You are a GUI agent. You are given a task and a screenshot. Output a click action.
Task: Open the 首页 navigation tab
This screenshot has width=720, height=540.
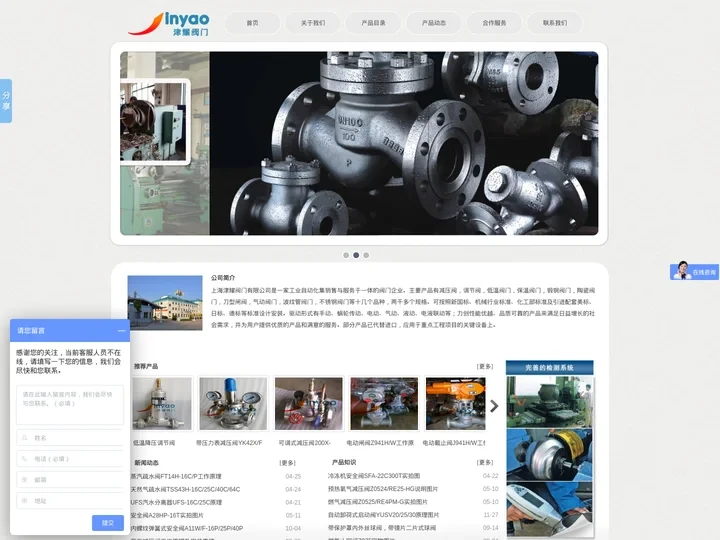(252, 23)
